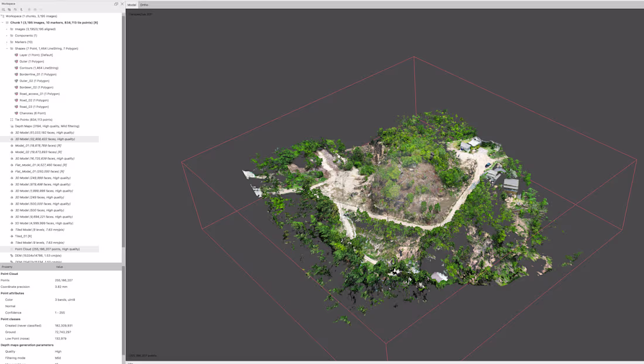Click the shape icon beside Borderrline_01

(16, 74)
